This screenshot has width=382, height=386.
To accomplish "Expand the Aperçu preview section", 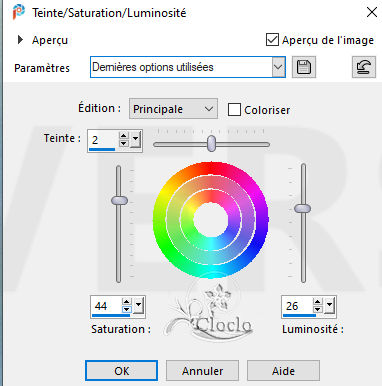I will coord(20,40).
